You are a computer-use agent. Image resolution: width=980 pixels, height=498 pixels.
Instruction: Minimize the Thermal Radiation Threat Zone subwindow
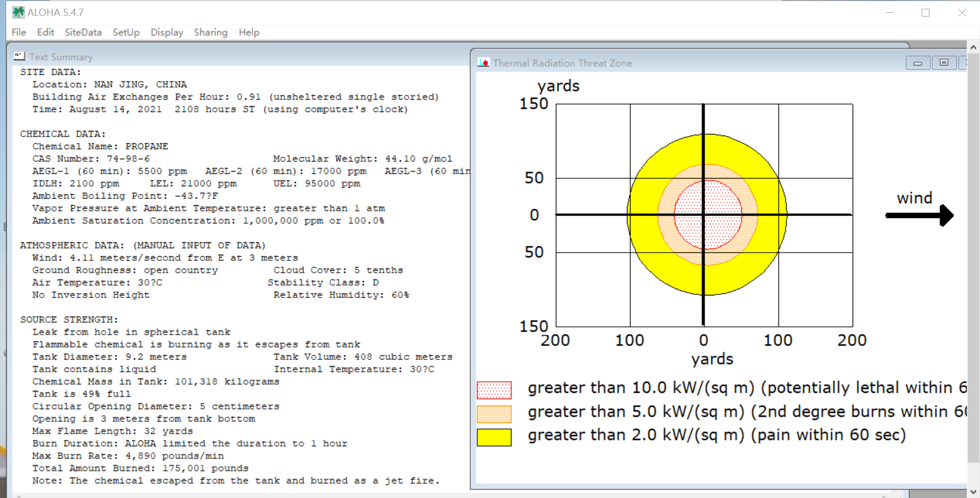tap(918, 63)
